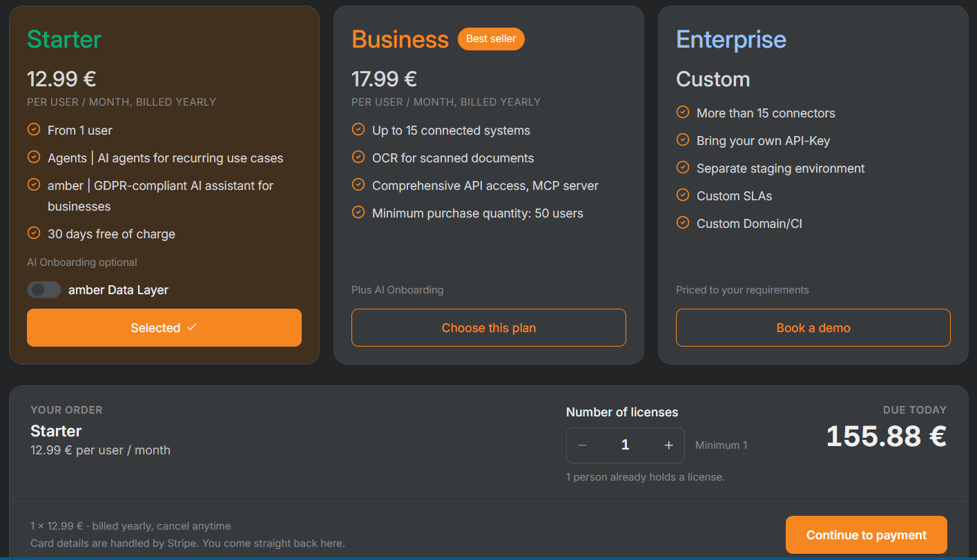977x560 pixels.
Task: Decrease number of licenses with minus button
Action: pyautogui.click(x=582, y=445)
